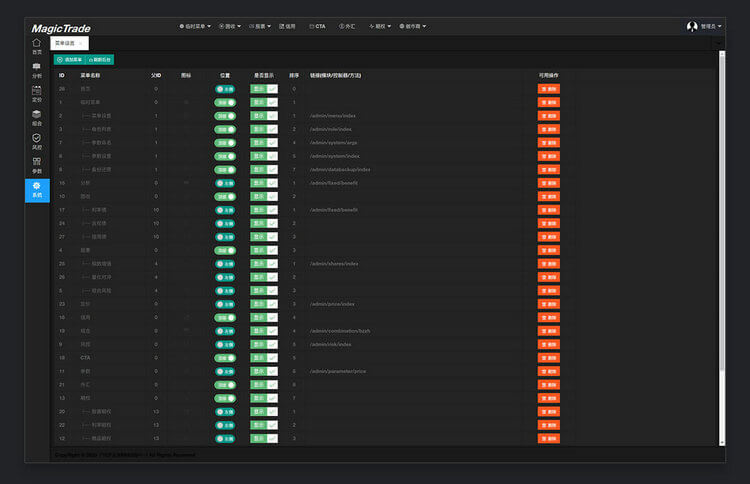Click the scrollbar down arrow
The image size is (750, 484).
[x=722, y=443]
